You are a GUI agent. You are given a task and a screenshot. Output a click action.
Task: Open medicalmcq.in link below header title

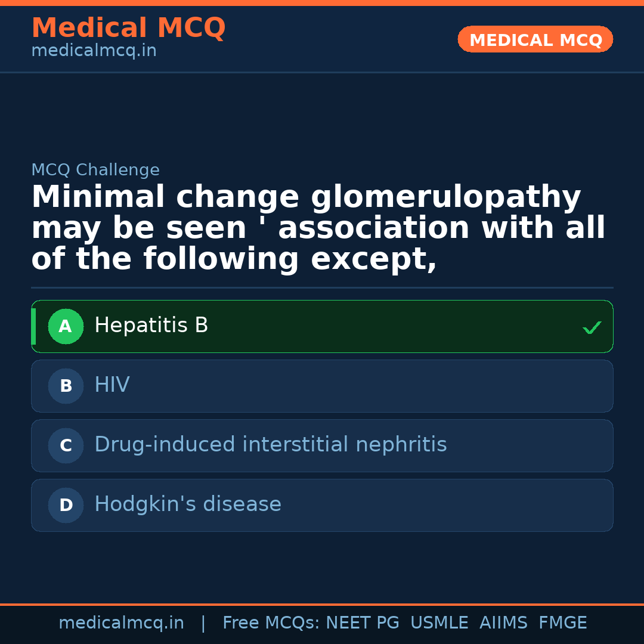click(x=94, y=51)
